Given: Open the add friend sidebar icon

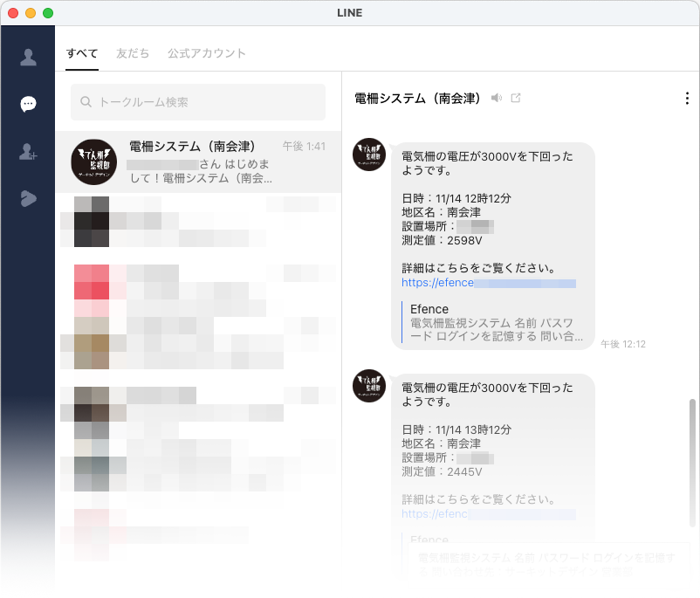Looking at the screenshot, I should (x=28, y=151).
